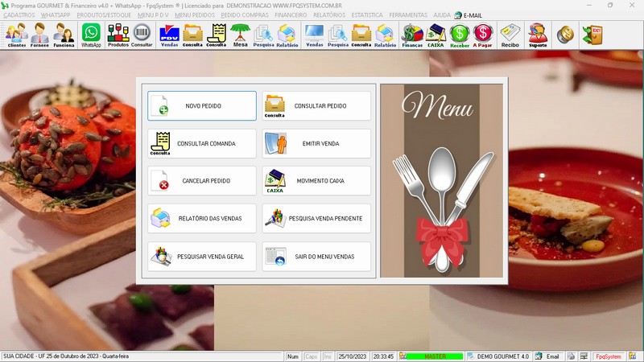Open the Produtos toolbar icon
This screenshot has height=362, width=644.
tap(118, 35)
